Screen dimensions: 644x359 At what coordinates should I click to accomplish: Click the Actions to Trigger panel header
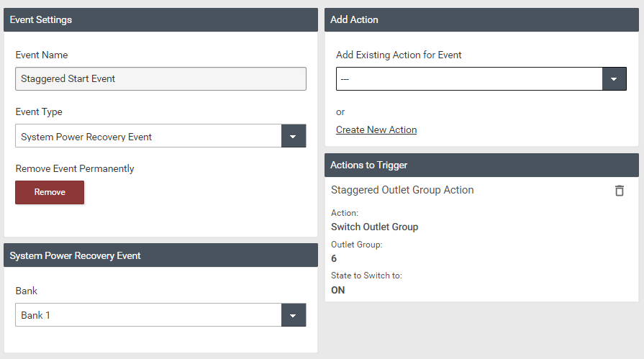tap(481, 165)
